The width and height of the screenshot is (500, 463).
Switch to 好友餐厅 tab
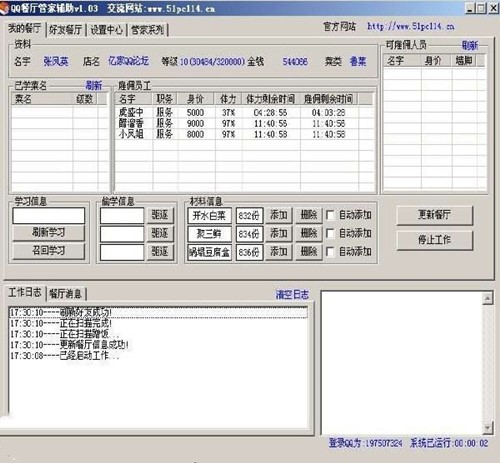(x=66, y=30)
